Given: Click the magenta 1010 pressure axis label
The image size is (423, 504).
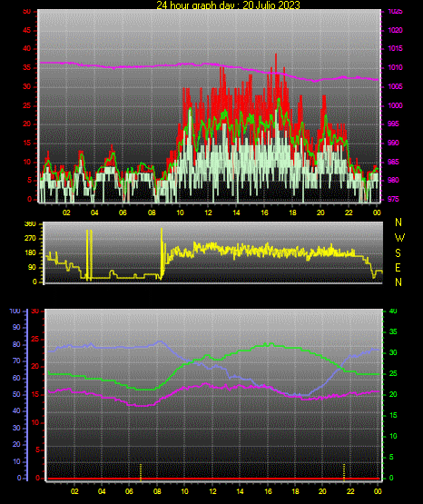Looking at the screenshot, I should (395, 67).
